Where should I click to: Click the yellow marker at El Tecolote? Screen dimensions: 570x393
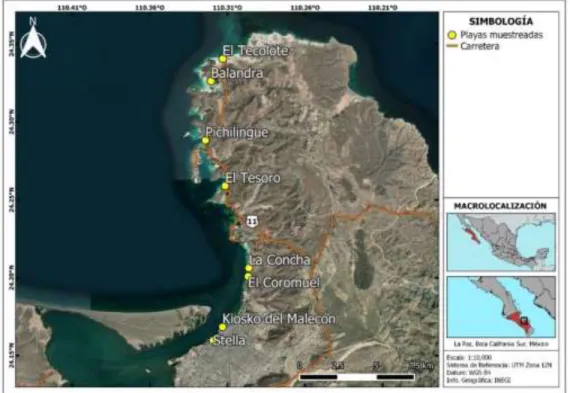[223, 59]
